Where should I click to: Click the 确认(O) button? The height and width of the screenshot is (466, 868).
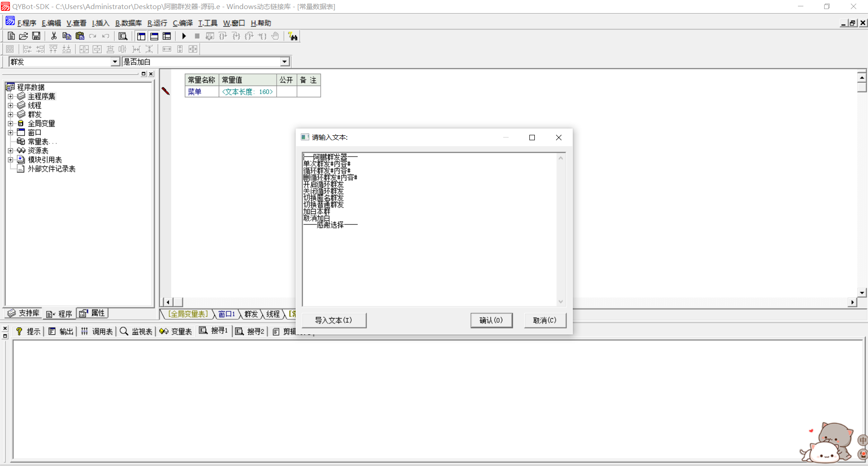point(491,320)
